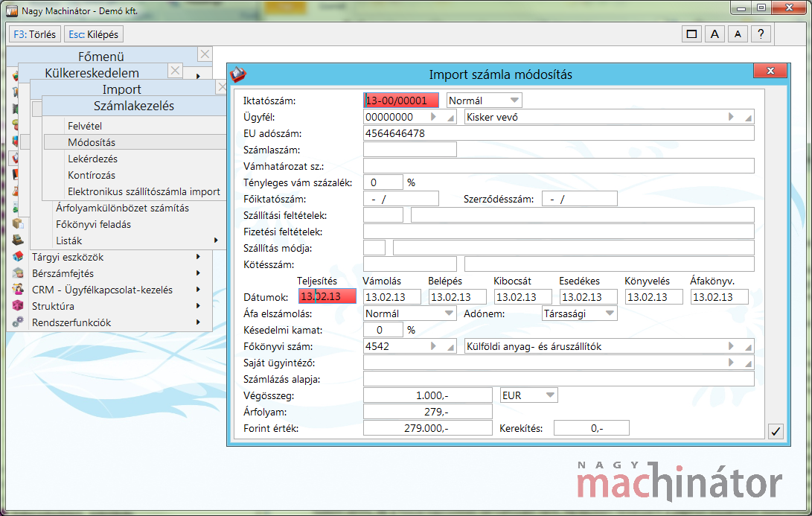Click the Tényleges vám százalék field
The image size is (812, 516).
pos(383,182)
